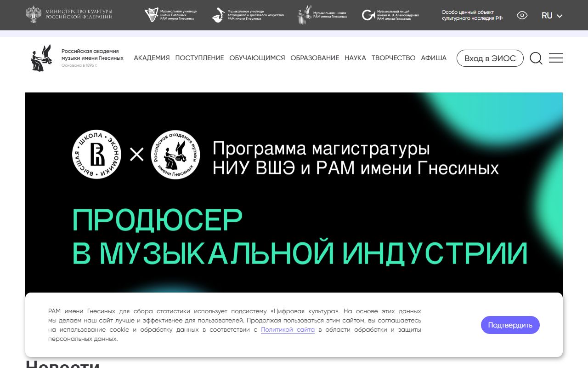Open the Продюсер в музыкальной индустрии banner

294,193
